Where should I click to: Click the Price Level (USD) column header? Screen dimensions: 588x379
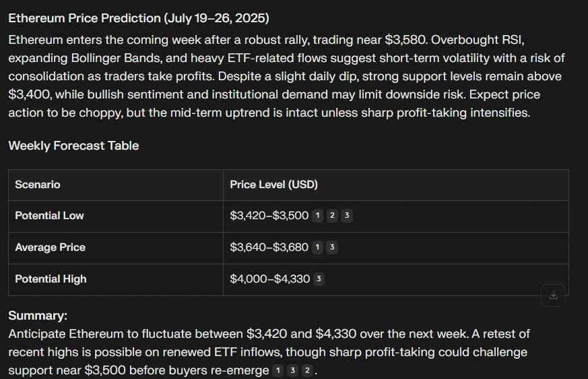point(273,185)
